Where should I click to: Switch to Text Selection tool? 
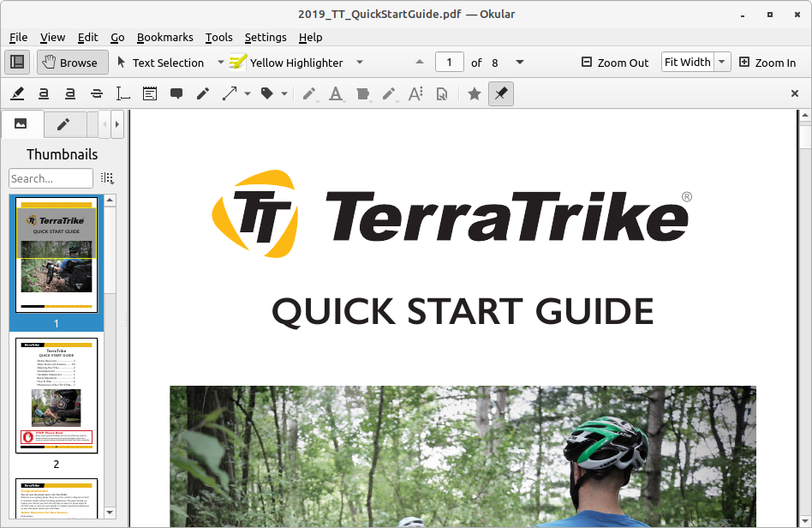pos(160,63)
